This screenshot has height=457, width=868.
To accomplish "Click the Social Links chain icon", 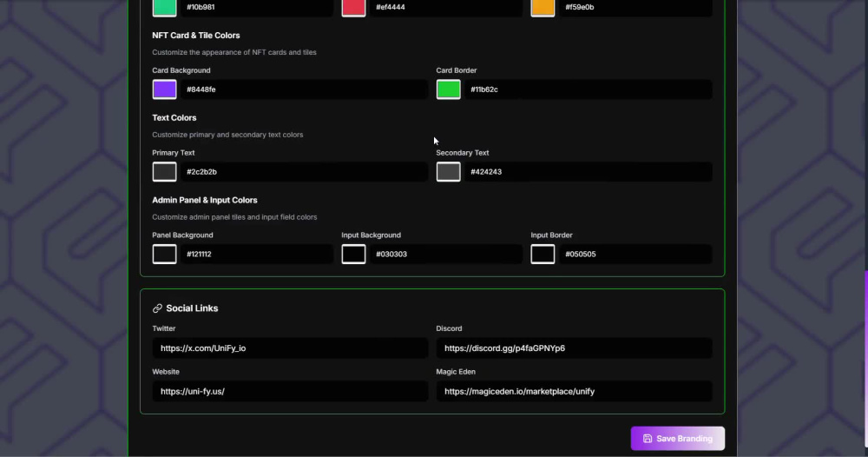I will tap(157, 308).
